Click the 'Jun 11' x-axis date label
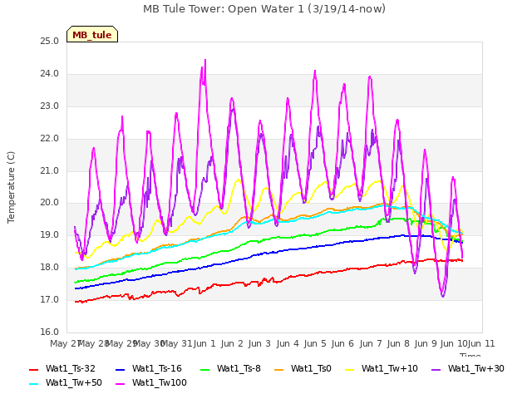The height and width of the screenshot is (399, 532). pyautogui.click(x=481, y=343)
